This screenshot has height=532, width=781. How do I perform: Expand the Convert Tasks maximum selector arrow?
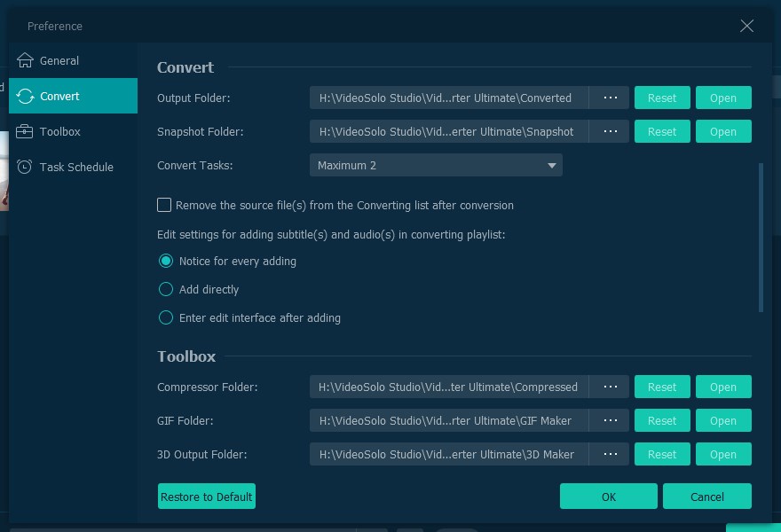coord(552,165)
